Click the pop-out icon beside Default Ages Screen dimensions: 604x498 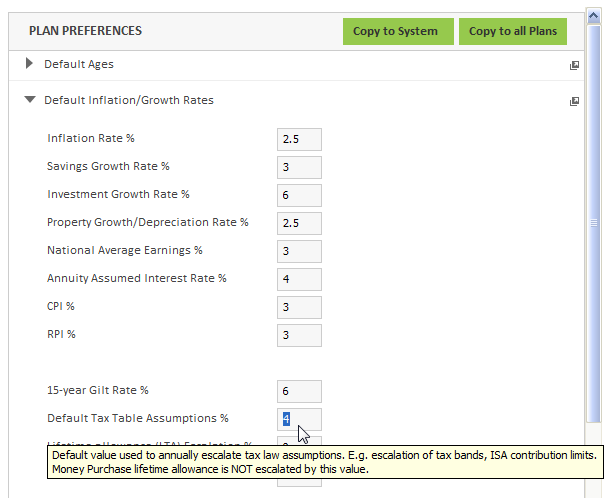574,65
